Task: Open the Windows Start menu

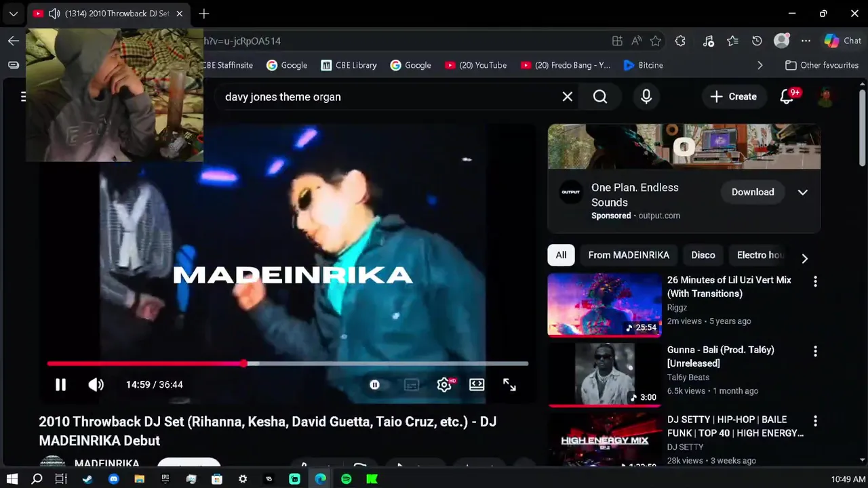Action: point(12,479)
